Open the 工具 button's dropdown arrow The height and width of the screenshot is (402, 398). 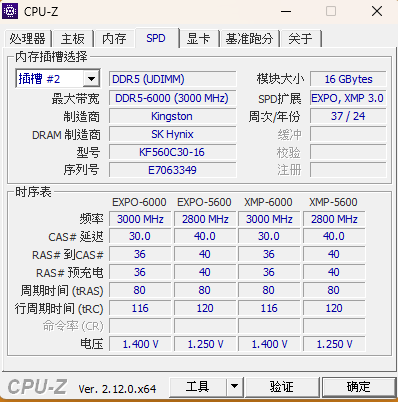(235, 386)
